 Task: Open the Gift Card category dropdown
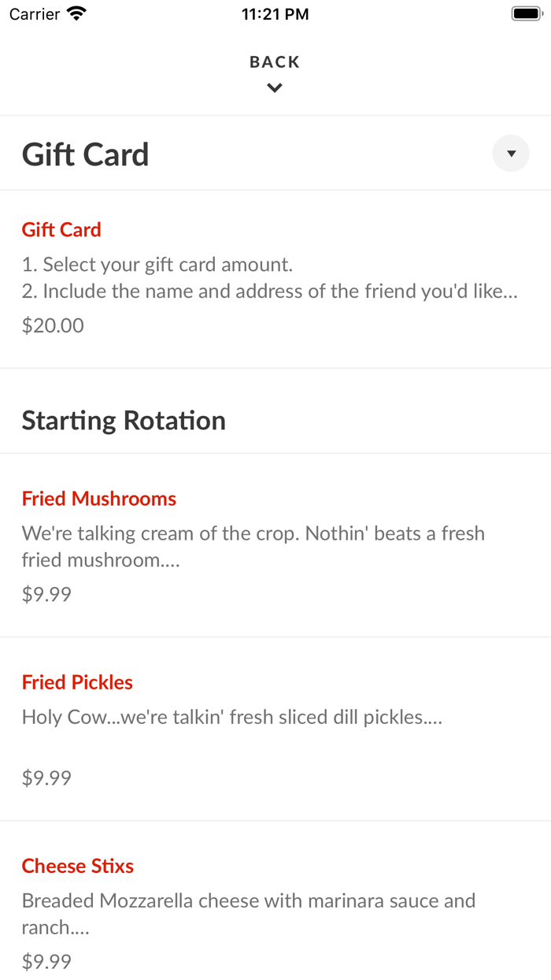(x=511, y=154)
